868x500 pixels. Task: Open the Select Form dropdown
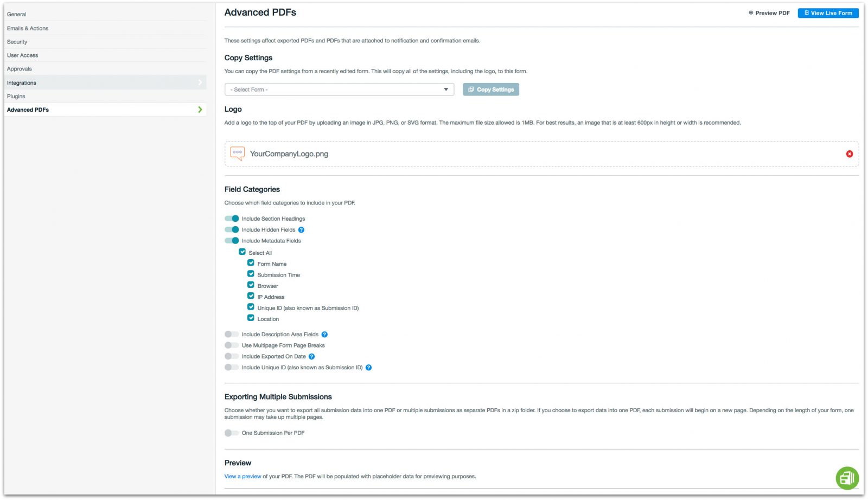coord(339,89)
